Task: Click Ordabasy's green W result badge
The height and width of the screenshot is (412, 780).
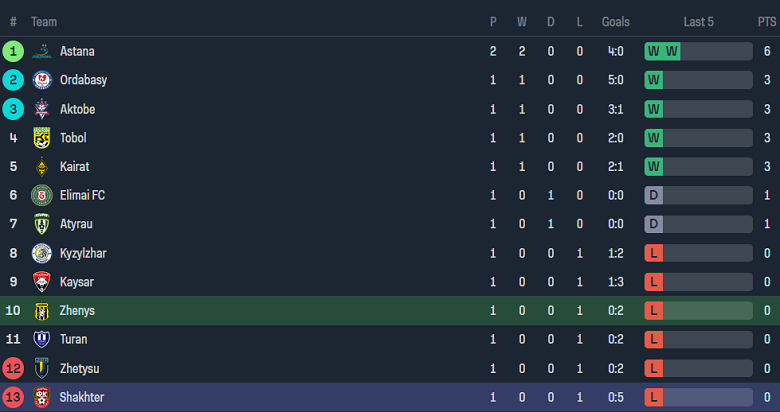Action: pyautogui.click(x=654, y=80)
